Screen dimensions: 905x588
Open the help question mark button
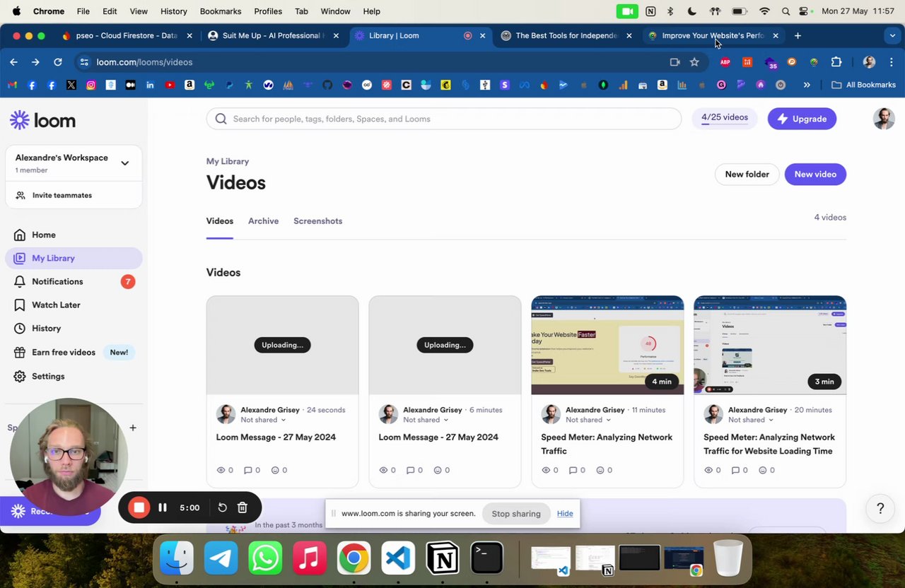pos(880,508)
